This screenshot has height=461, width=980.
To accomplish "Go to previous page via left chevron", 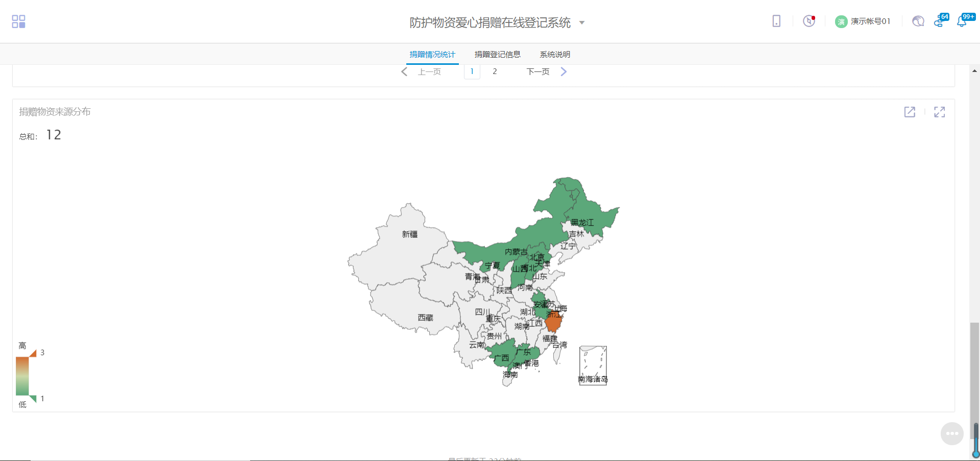I will point(404,72).
